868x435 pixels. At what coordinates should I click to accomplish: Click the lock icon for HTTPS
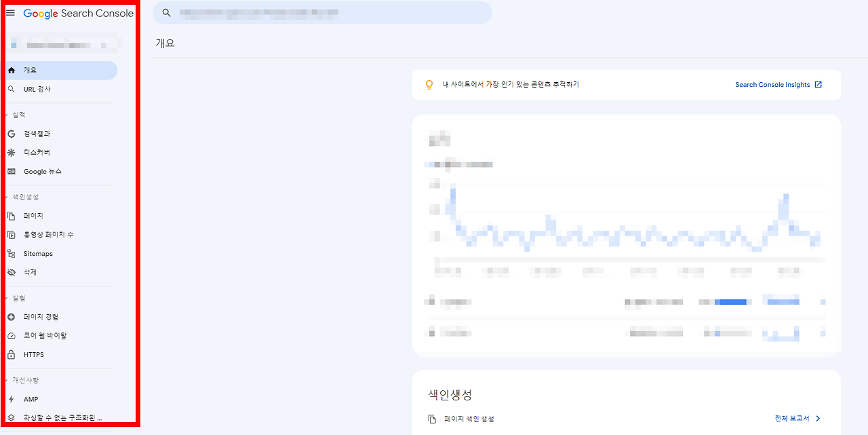pos(11,354)
